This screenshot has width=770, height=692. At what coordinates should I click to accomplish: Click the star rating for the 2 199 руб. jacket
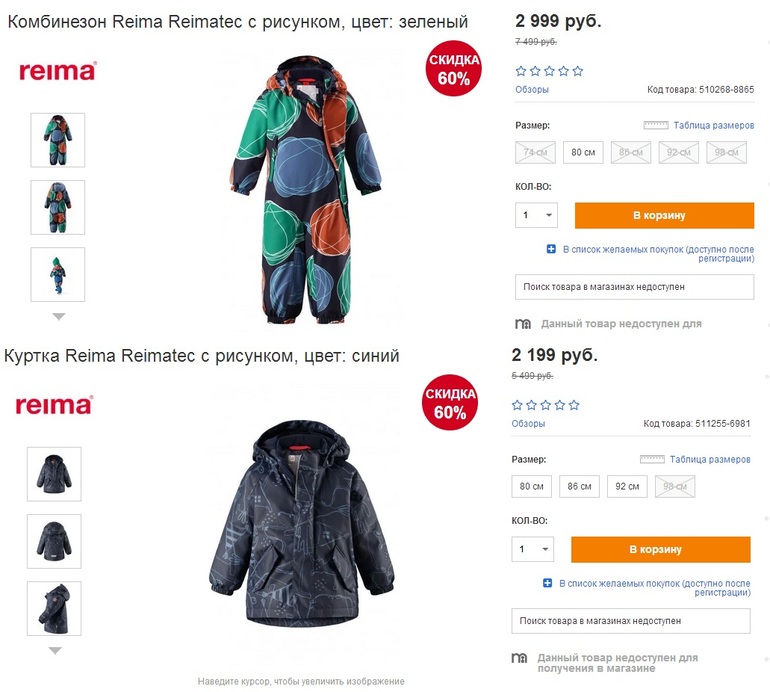point(546,405)
